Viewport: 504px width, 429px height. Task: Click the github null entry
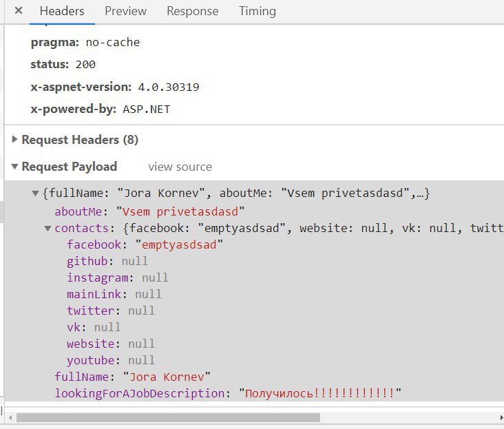(107, 261)
